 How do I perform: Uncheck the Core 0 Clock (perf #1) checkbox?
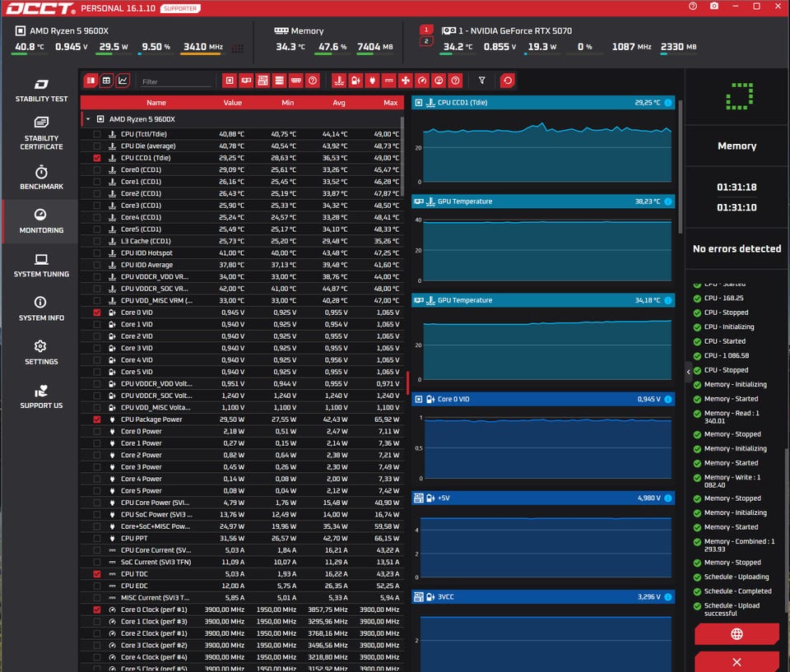pos(97,609)
